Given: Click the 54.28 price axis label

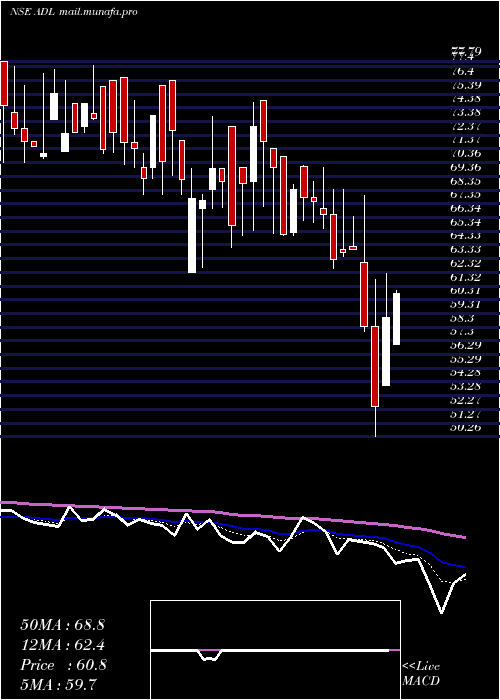Looking at the screenshot, I should pos(465,373).
